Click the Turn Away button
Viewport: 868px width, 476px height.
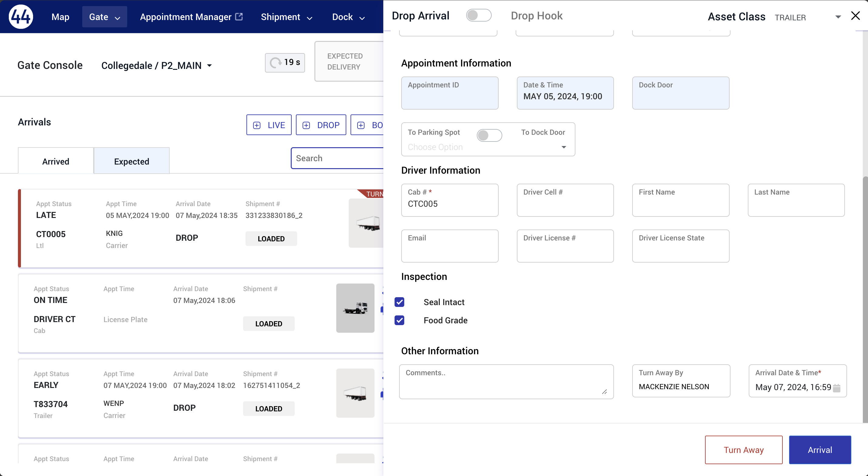tap(743, 450)
